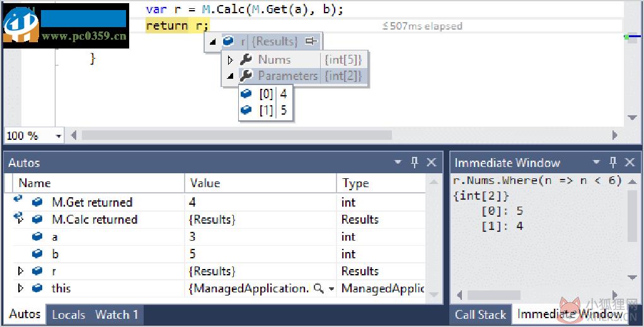Image resolution: width=644 pixels, height=327 pixels.
Task: Collapse the r Results datatip node
Action: coord(213,42)
